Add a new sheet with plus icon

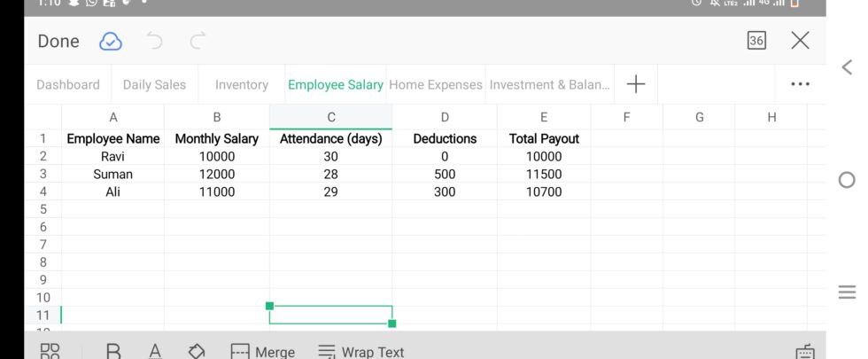click(x=636, y=84)
